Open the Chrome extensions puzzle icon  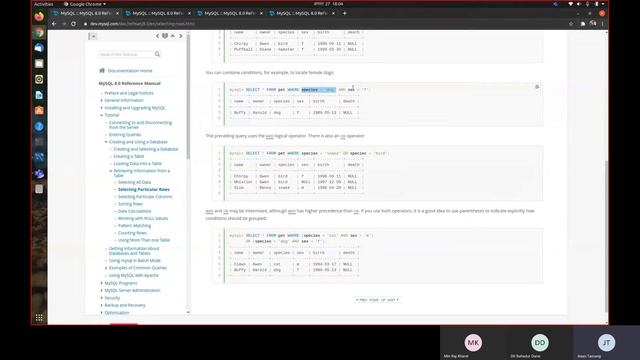582,24
